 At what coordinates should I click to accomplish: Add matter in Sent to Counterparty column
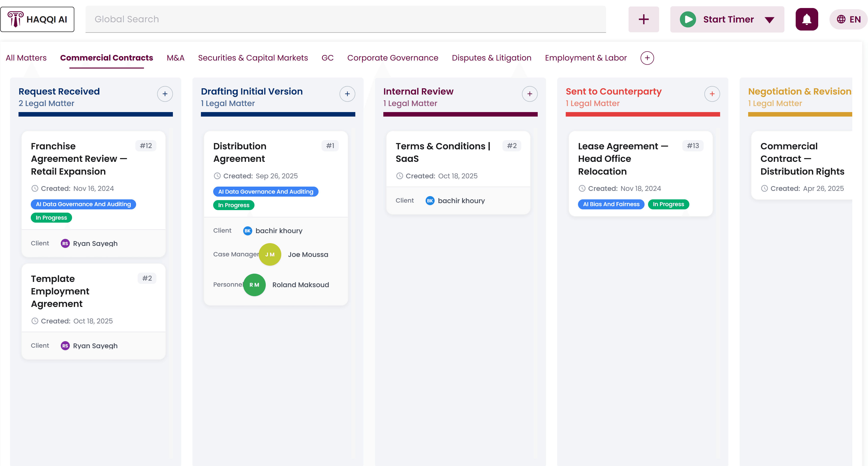tap(712, 94)
